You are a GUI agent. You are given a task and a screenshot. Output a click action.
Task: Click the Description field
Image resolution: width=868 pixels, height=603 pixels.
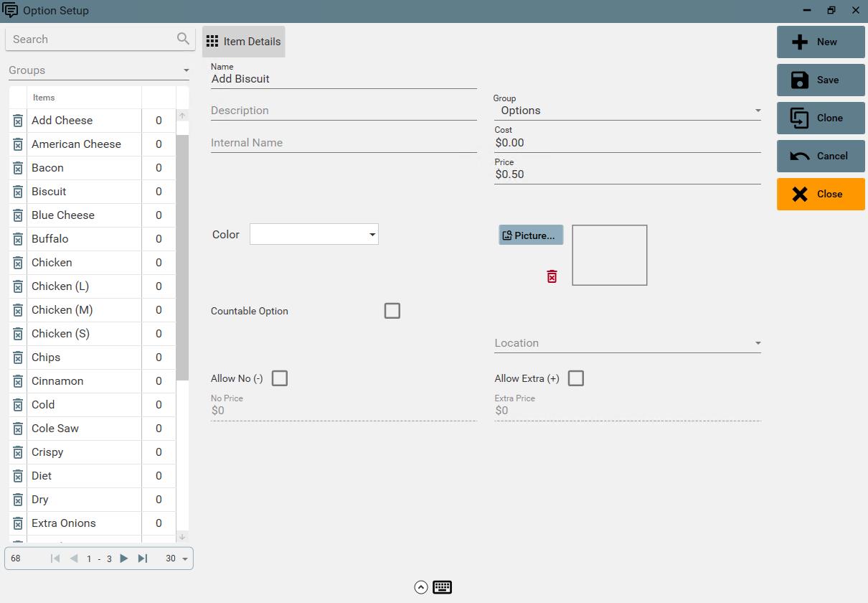pyautogui.click(x=344, y=111)
